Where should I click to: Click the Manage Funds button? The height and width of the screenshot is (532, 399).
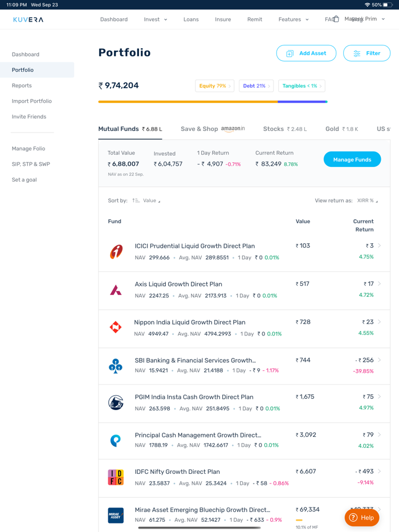[x=352, y=159]
